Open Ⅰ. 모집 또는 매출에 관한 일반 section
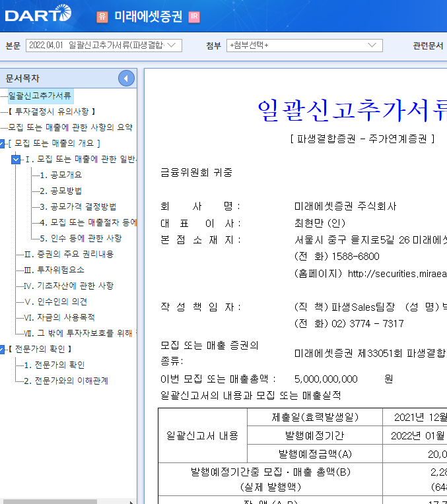 (x=81, y=159)
